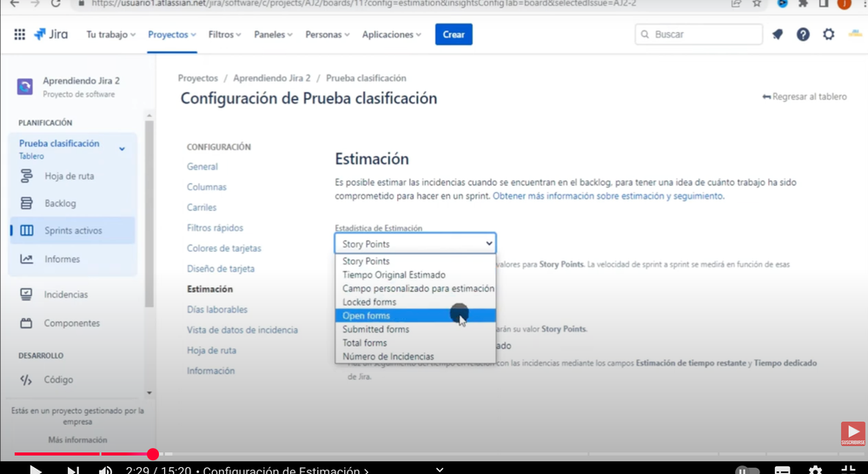Collapse Prueba clasificación board chevron
The image size is (868, 474).
[122, 148]
